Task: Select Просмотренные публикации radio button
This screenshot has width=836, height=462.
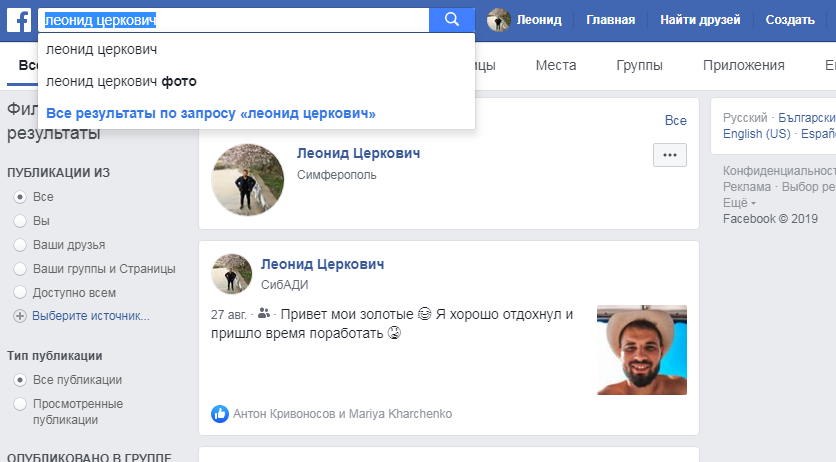Action: point(20,404)
